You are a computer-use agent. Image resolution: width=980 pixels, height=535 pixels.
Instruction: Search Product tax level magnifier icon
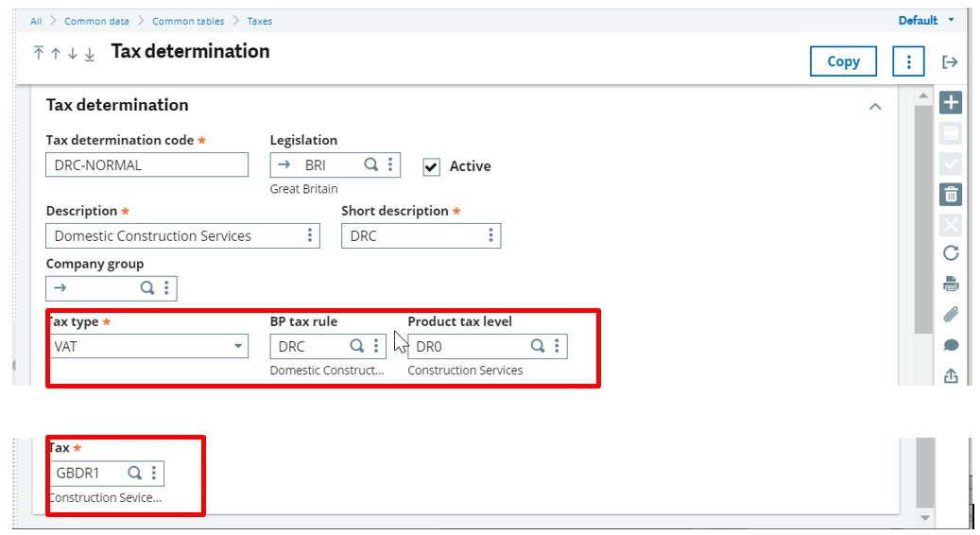(x=538, y=346)
